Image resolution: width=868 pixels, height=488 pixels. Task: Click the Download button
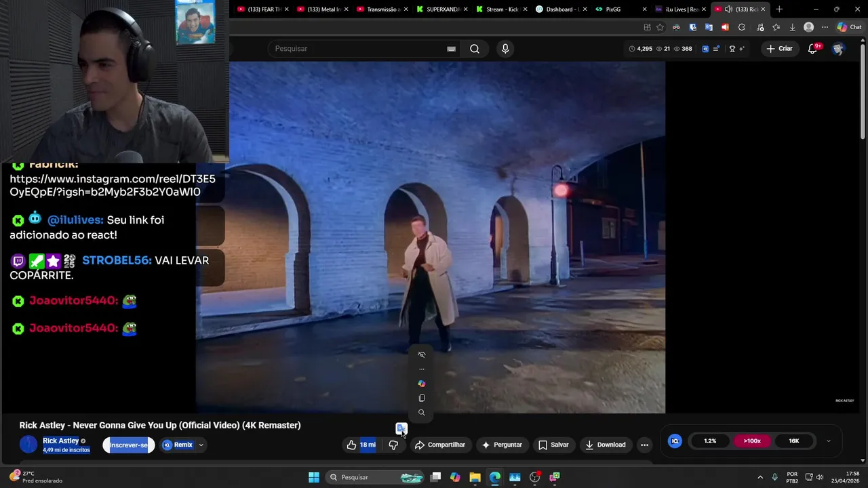[606, 445]
